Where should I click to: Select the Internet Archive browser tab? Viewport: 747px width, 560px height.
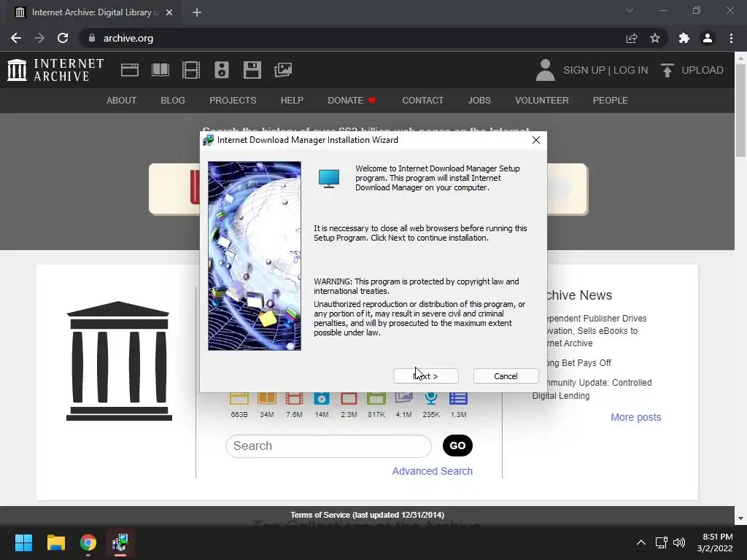coord(90,12)
